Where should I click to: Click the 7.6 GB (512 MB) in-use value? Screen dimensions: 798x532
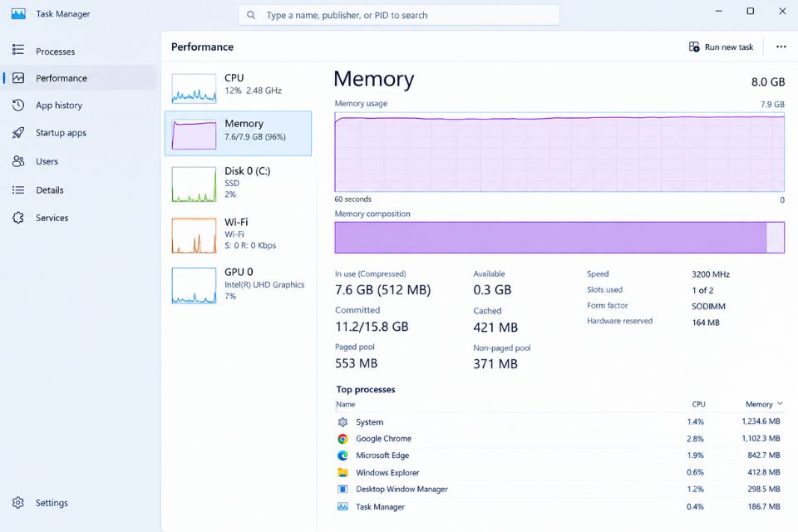pos(382,289)
